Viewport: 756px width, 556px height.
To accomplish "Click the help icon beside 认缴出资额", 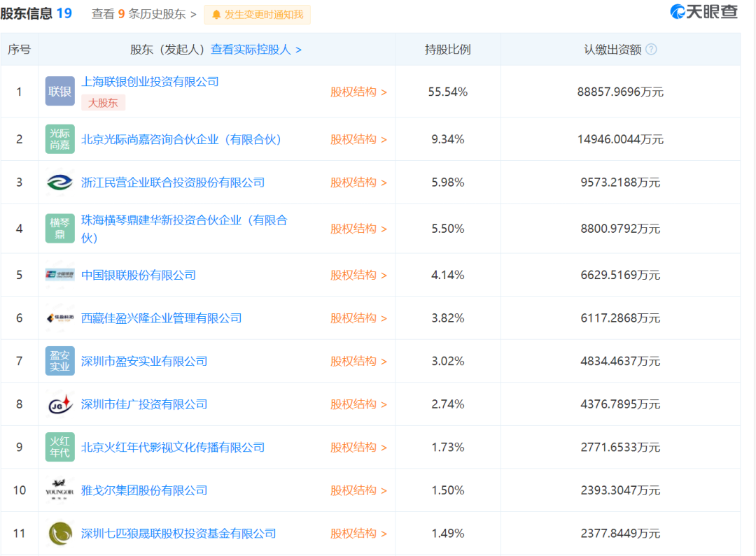I will click(x=651, y=49).
